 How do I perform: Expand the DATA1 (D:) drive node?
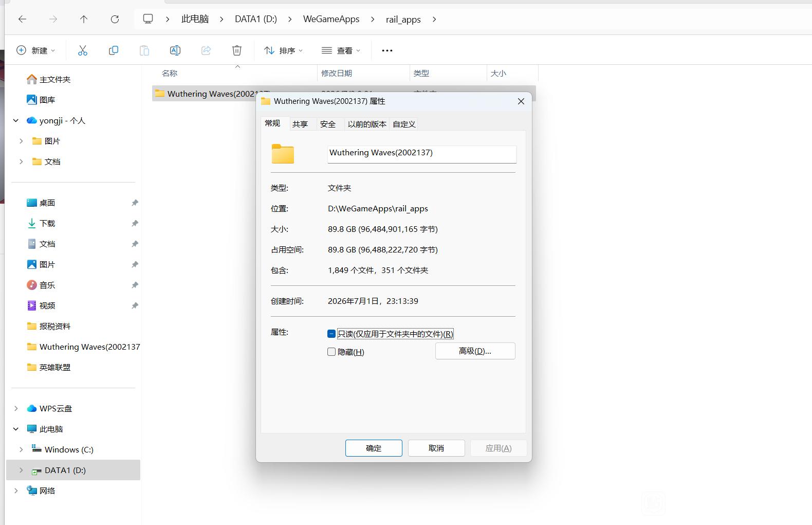[x=21, y=470]
